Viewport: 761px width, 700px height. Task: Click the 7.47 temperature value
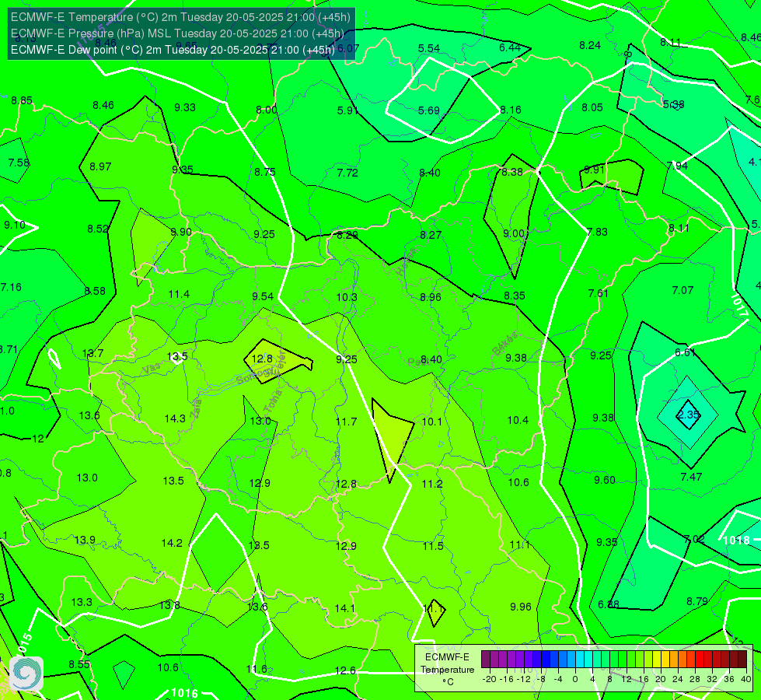click(x=691, y=477)
